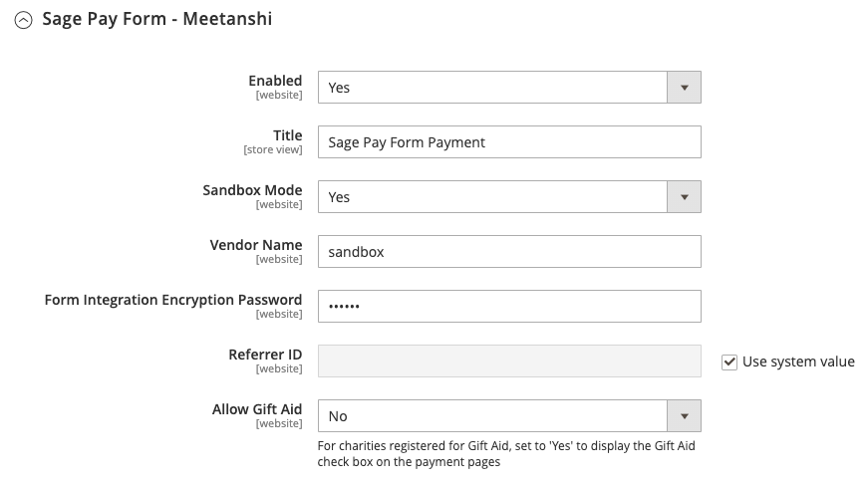Focus the Form Integration Encryption Password field
This screenshot has height=482, width=868.
pos(509,307)
